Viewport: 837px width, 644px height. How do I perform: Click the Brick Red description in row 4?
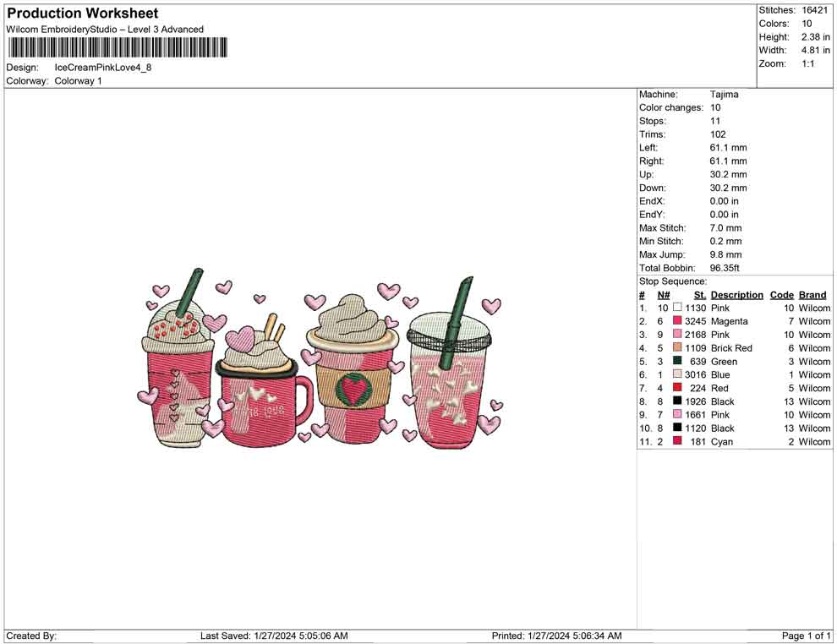731,348
